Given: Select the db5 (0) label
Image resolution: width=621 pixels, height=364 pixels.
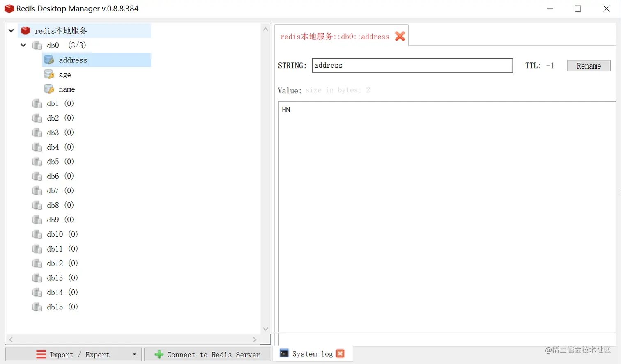Looking at the screenshot, I should (60, 162).
